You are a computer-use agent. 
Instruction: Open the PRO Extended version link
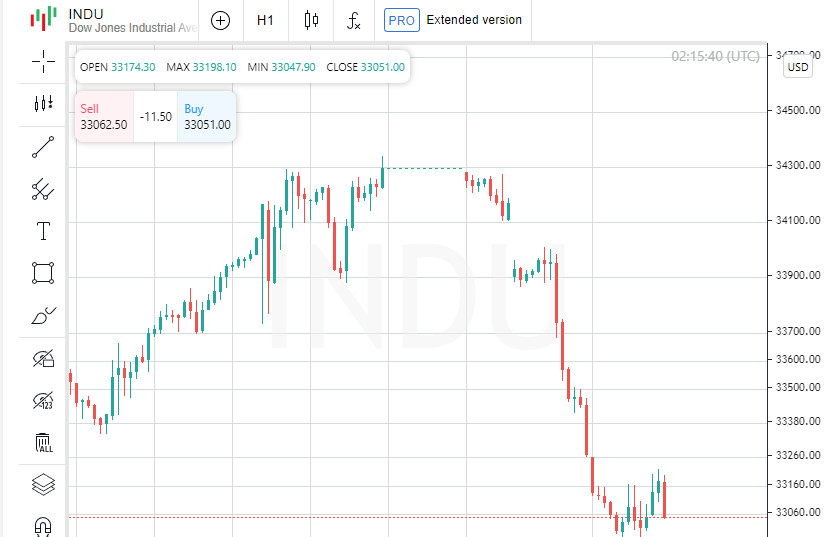454,20
